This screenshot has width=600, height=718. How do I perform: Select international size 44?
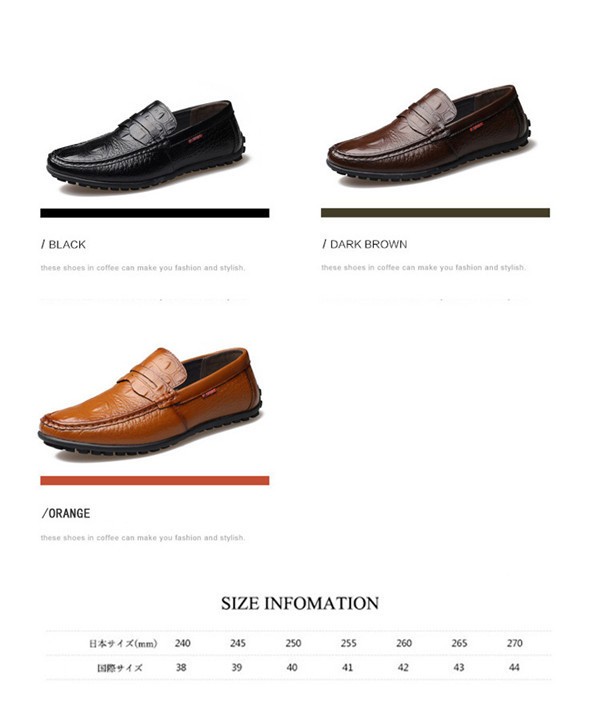pos(514,667)
